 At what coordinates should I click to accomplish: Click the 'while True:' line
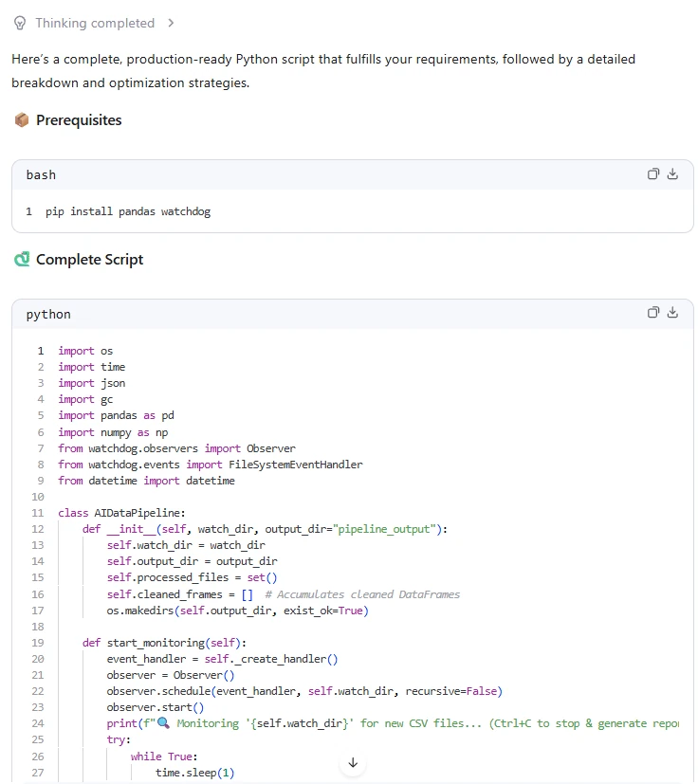[x=164, y=756]
